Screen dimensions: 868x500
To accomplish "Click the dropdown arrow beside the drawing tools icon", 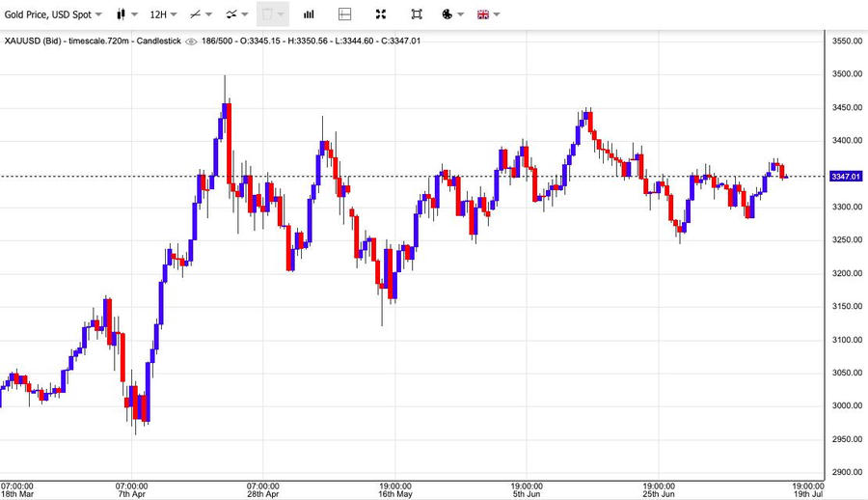I will click(209, 14).
